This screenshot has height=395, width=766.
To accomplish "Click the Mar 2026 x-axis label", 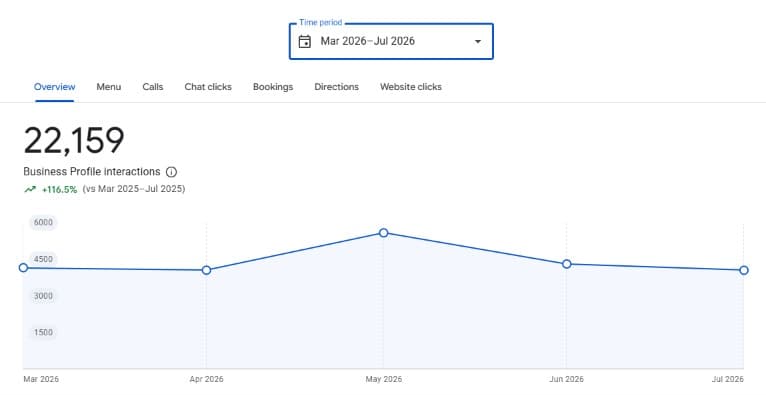I will pyautogui.click(x=41, y=379).
